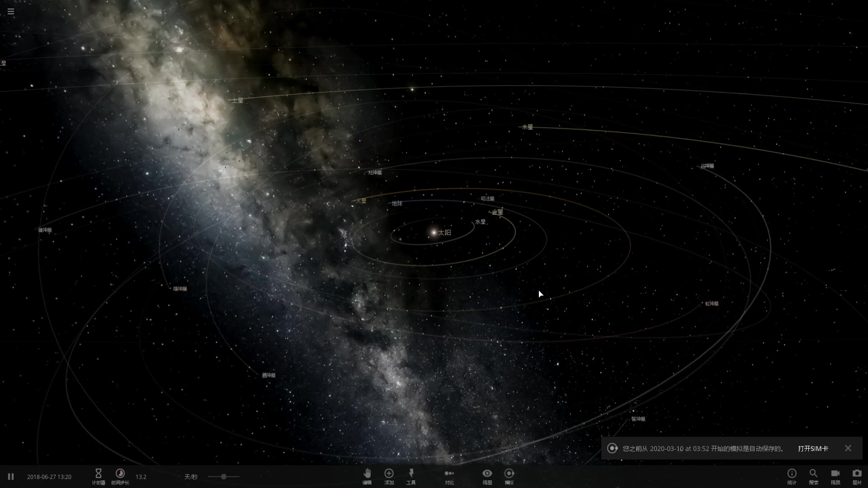Click the simulation date 2018-06-27 13:20
The height and width of the screenshot is (488, 868).
pos(49,477)
